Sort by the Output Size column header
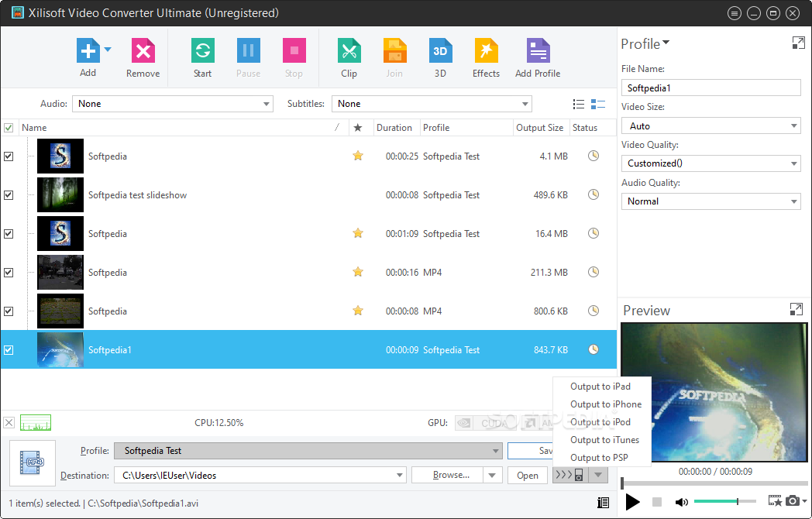 coord(539,127)
